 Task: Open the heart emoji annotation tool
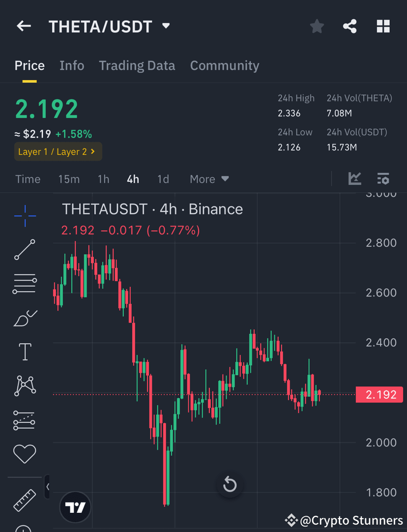pos(25,453)
